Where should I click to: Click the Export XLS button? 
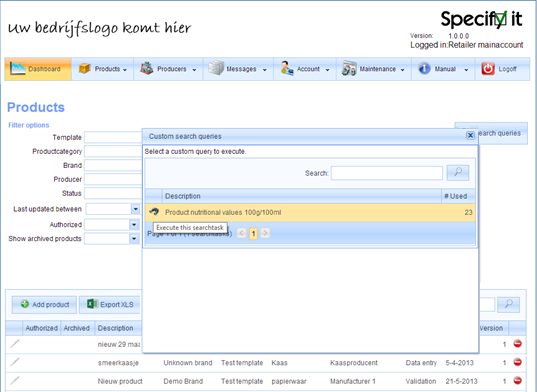[110, 304]
